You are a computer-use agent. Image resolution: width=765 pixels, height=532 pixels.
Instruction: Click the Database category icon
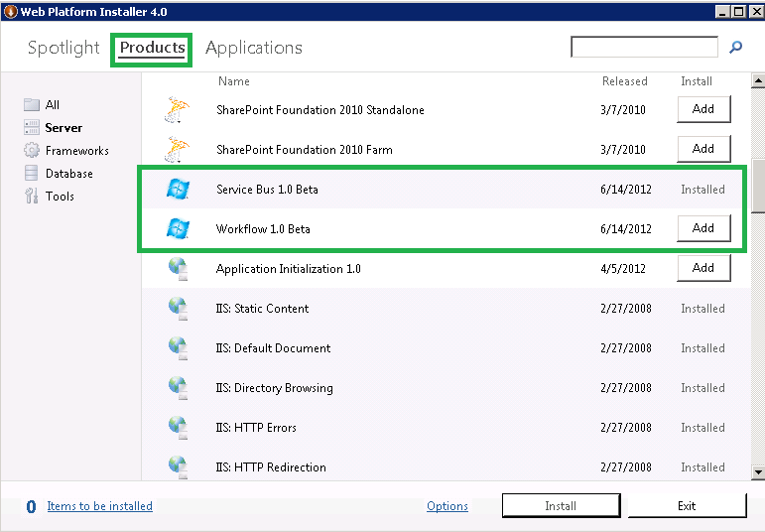[x=31, y=173]
